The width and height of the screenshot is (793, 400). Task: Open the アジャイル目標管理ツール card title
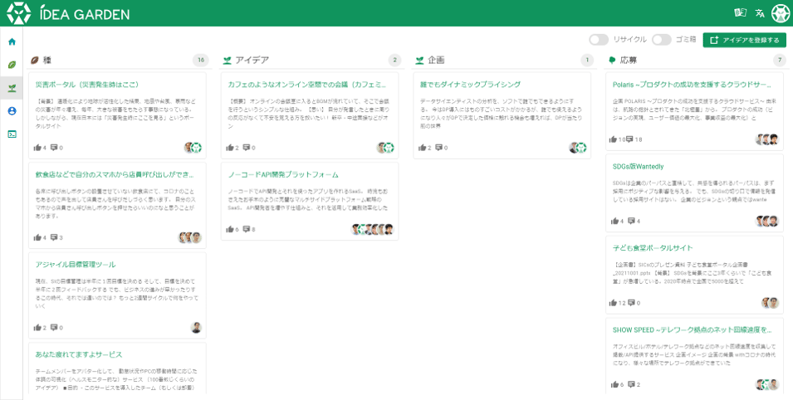click(x=76, y=264)
